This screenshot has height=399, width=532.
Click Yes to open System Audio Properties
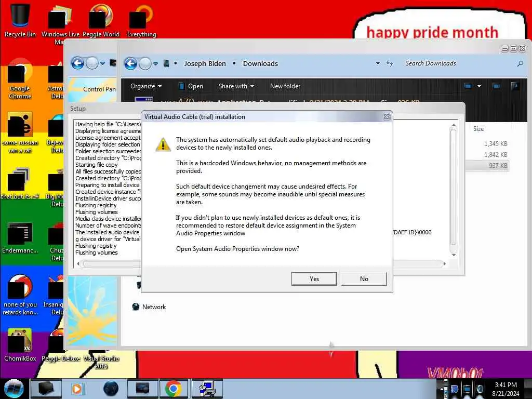pos(314,278)
